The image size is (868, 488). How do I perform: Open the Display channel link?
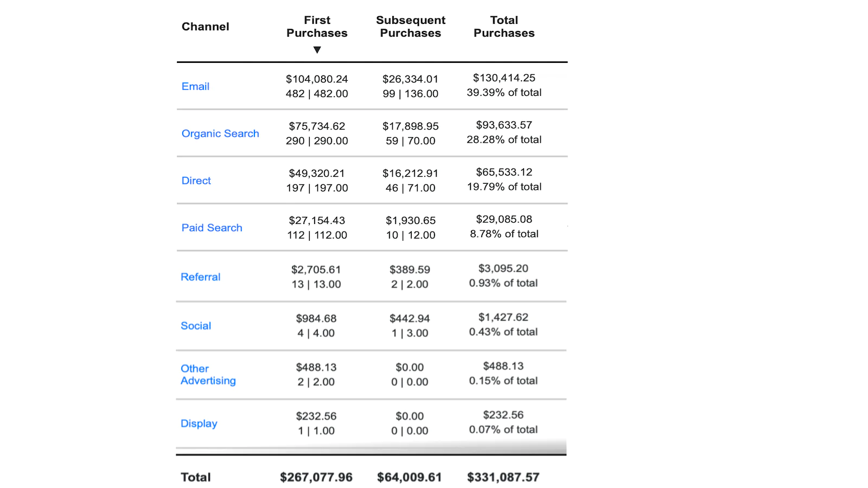[x=199, y=423]
